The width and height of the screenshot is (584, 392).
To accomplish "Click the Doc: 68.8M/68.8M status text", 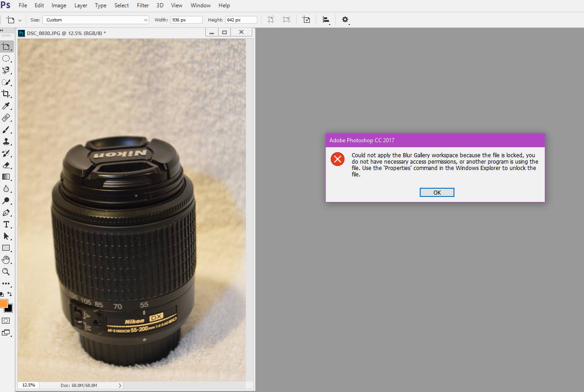I will pos(79,385).
